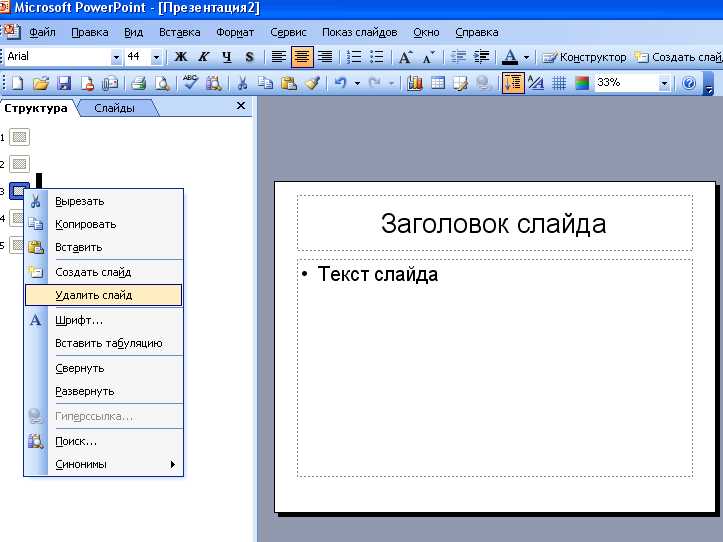Screen dimensions: 723x542
Task: Click the Spelling check icon
Action: pyautogui.click(x=190, y=84)
